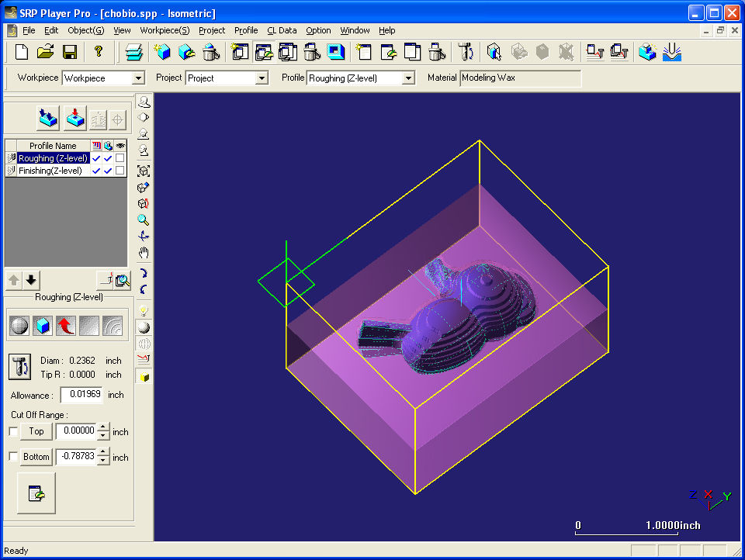Click the Profile Name column header
Viewport: 745px width, 560px height.
pos(53,146)
